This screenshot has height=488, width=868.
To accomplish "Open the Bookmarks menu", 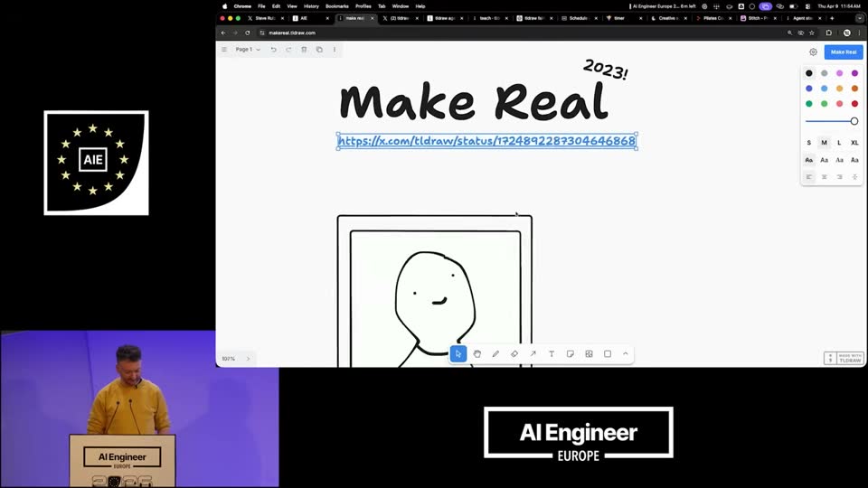I will tap(337, 6).
